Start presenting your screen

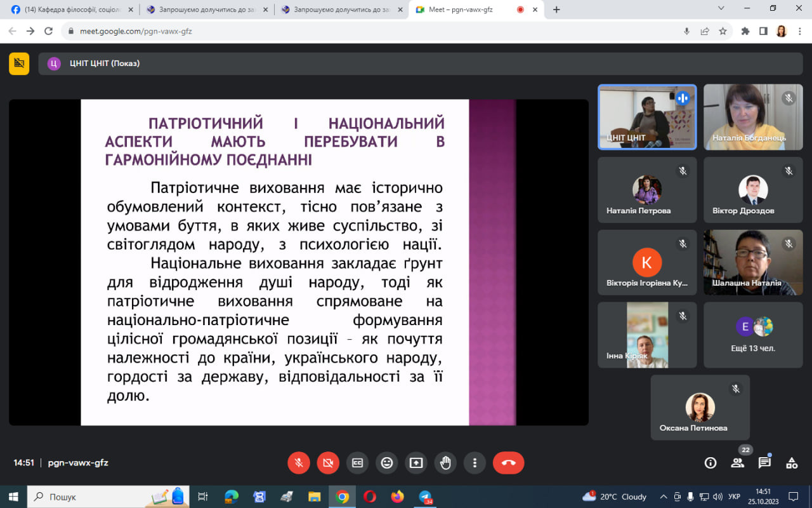point(416,463)
